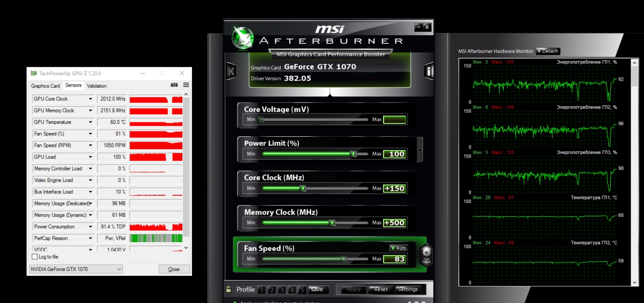The image size is (644, 303).
Task: Reset overclock settings in Afterburner
Action: 381,290
